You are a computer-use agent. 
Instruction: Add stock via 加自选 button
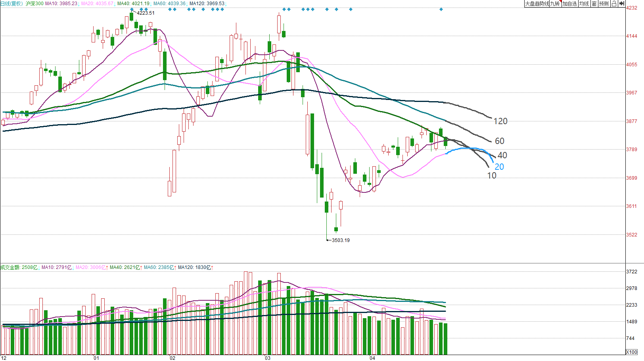[569, 4]
